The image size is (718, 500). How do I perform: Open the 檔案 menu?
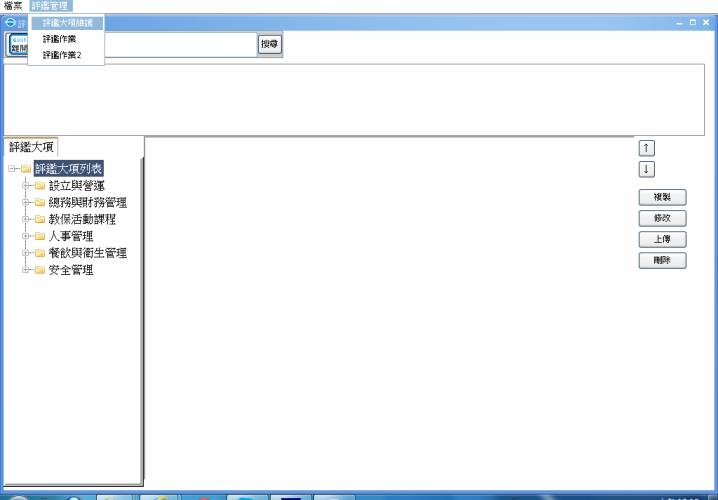(x=13, y=6)
